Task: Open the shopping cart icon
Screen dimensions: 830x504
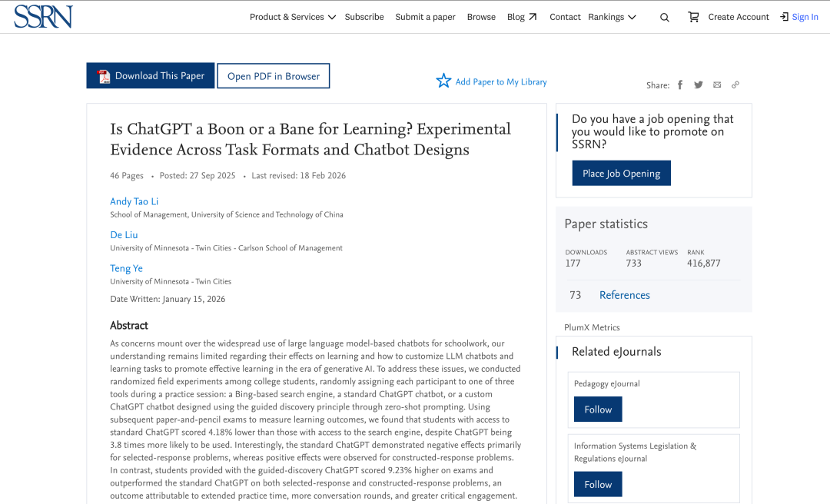Action: click(x=693, y=17)
